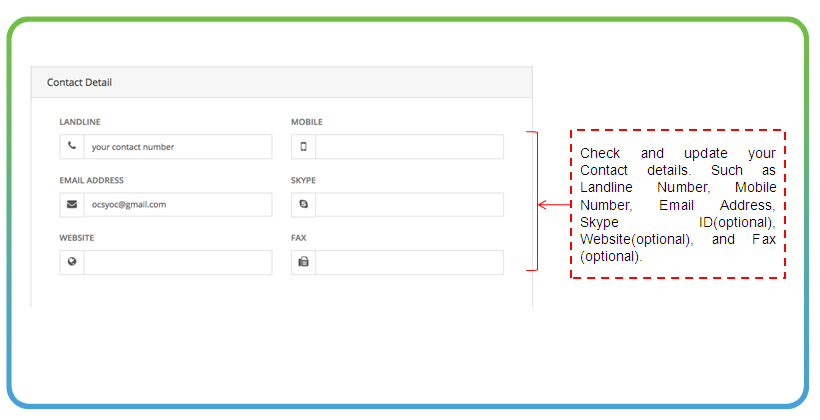Click the MOBILE field label
Viewport: 820px width, 420px height.
tap(307, 122)
